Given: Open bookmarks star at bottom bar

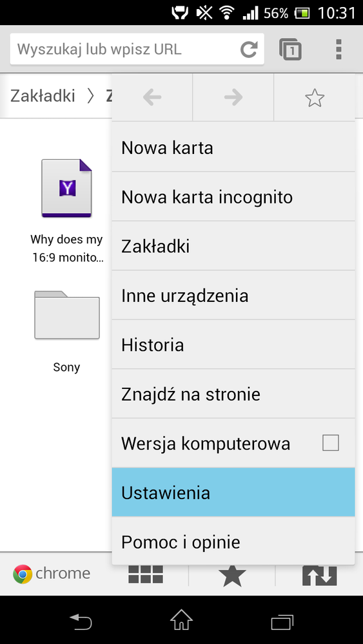Looking at the screenshot, I should point(232,574).
